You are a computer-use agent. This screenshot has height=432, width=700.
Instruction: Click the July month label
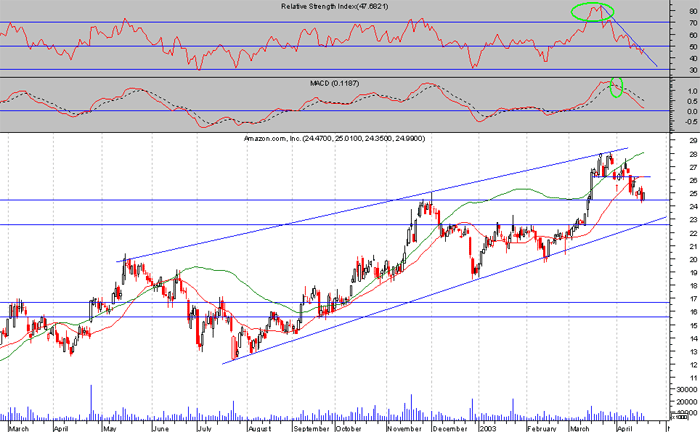pos(204,428)
